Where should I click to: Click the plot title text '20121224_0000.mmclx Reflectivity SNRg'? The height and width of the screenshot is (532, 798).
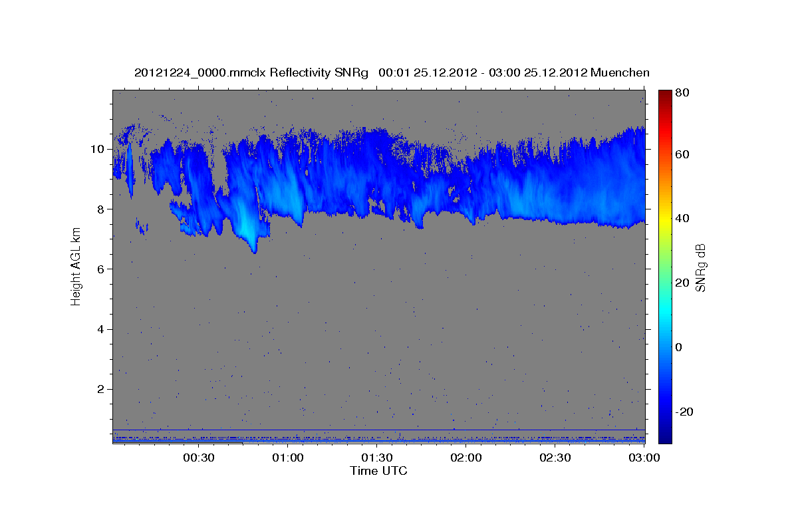(x=251, y=72)
